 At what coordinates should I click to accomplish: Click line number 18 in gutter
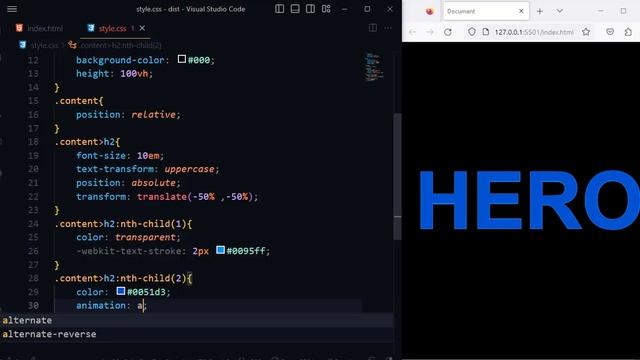33,142
